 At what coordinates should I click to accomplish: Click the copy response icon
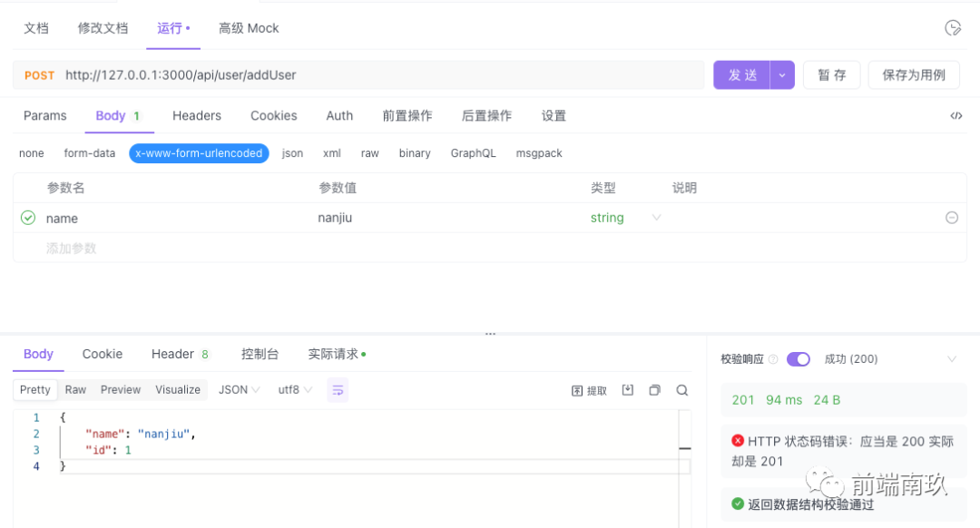[x=654, y=389]
